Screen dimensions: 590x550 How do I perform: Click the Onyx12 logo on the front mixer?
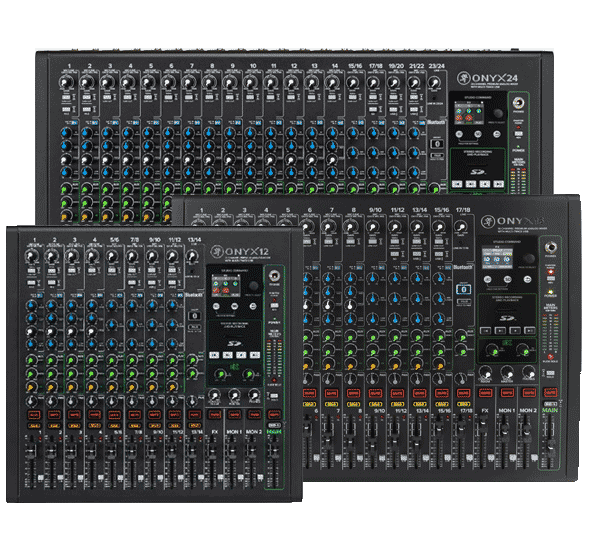[240, 251]
